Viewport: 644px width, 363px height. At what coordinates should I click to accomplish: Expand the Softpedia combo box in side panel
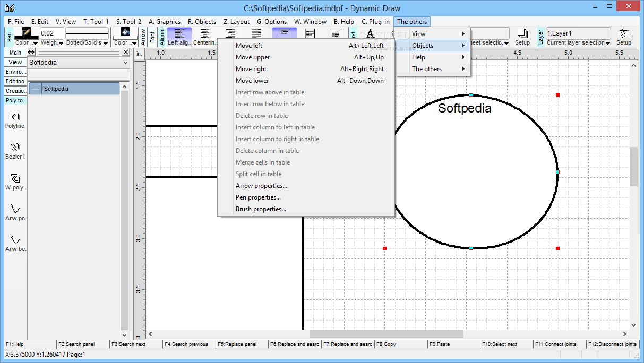125,63
